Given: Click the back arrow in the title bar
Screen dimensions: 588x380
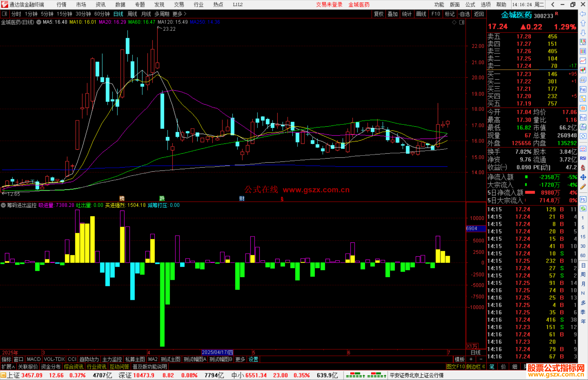Looking at the screenshot, I should click(x=553, y=4).
